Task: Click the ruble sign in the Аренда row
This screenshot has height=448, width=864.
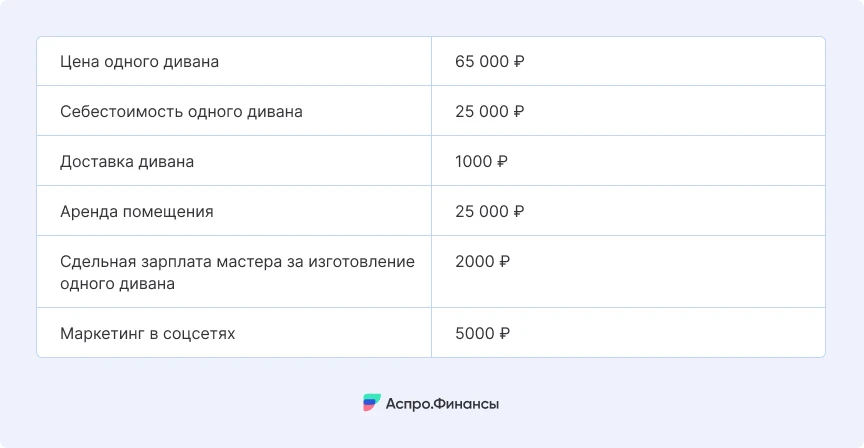Action: click(519, 212)
